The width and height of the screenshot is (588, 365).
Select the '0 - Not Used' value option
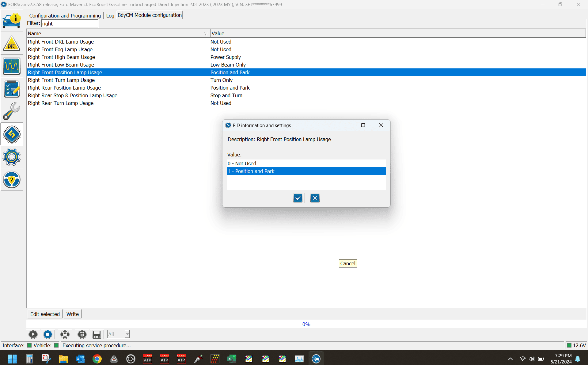pos(306,163)
